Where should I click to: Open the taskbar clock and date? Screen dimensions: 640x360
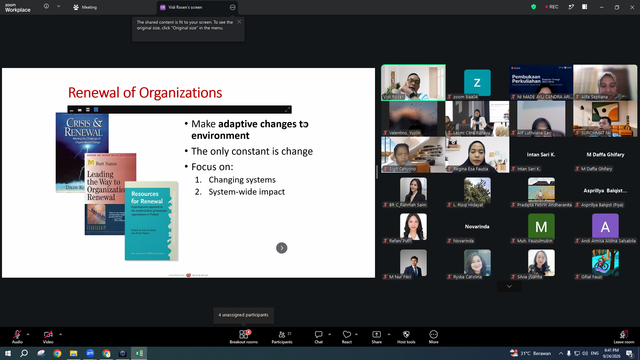coord(611,353)
